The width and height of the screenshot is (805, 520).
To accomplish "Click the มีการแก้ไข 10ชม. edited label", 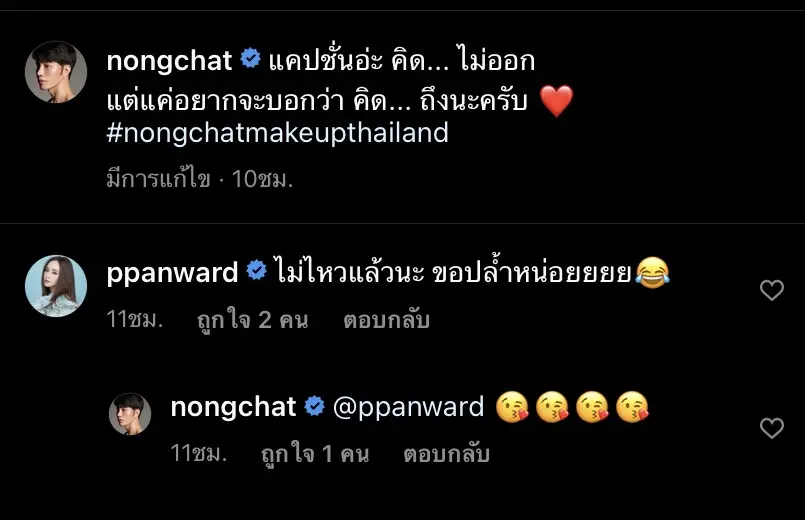I will click(x=200, y=179).
